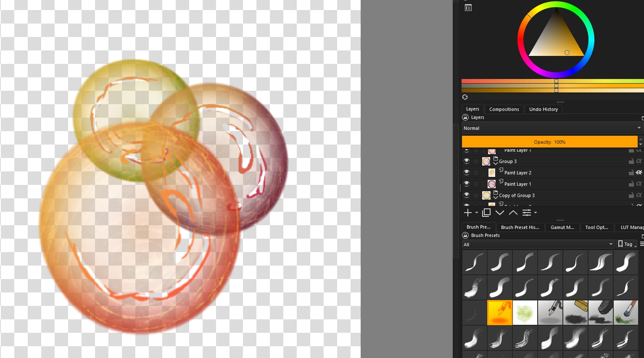
Task: Select the layer named Paint Layer 2
Action: (x=518, y=173)
